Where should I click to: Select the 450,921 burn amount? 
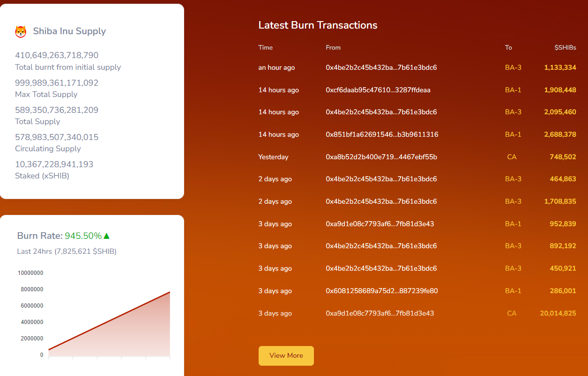coord(563,268)
